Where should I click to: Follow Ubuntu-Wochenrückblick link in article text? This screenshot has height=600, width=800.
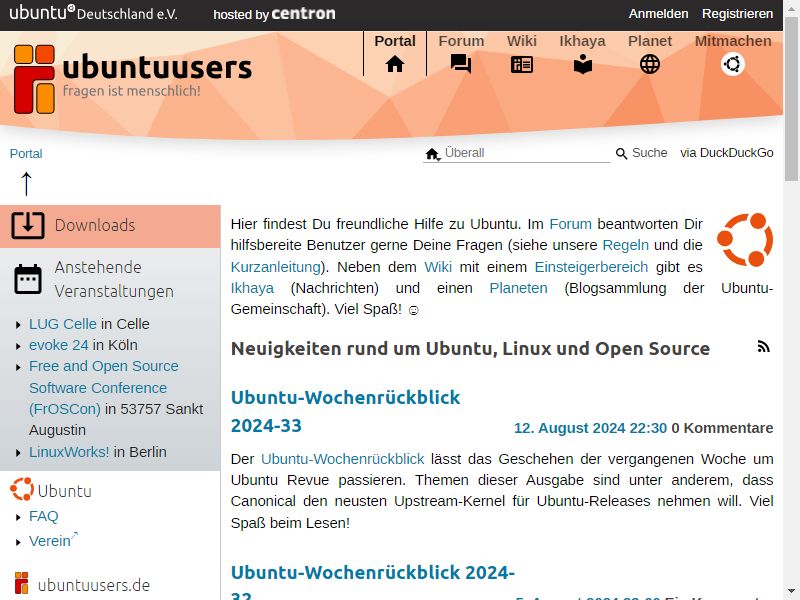tap(342, 459)
